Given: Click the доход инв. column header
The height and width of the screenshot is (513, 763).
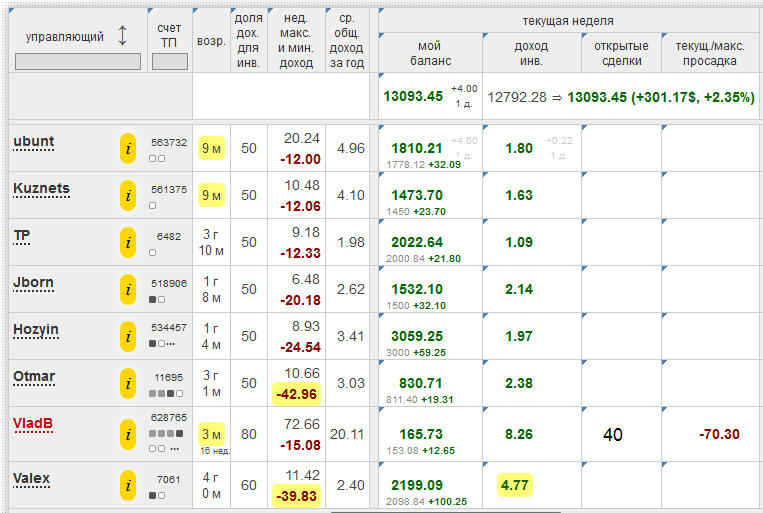Looking at the screenshot, I should (x=531, y=54).
